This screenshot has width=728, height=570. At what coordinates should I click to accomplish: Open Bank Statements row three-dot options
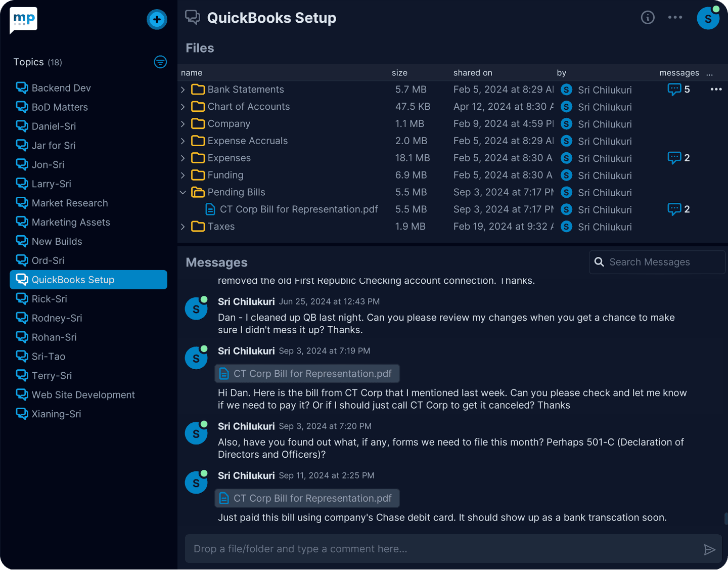click(716, 90)
